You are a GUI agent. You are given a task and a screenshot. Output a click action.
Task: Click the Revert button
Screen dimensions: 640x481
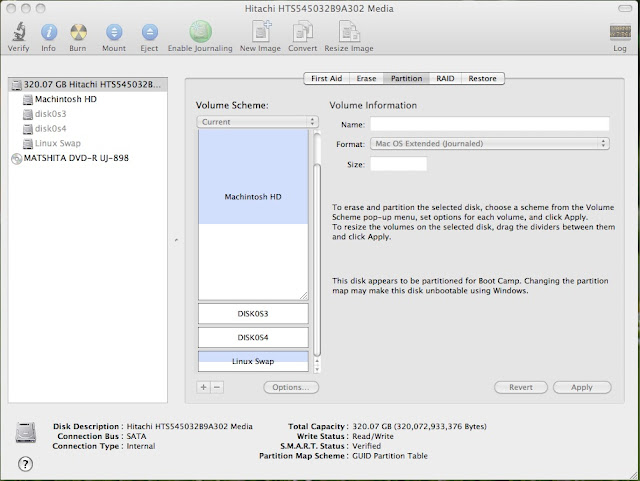521,387
